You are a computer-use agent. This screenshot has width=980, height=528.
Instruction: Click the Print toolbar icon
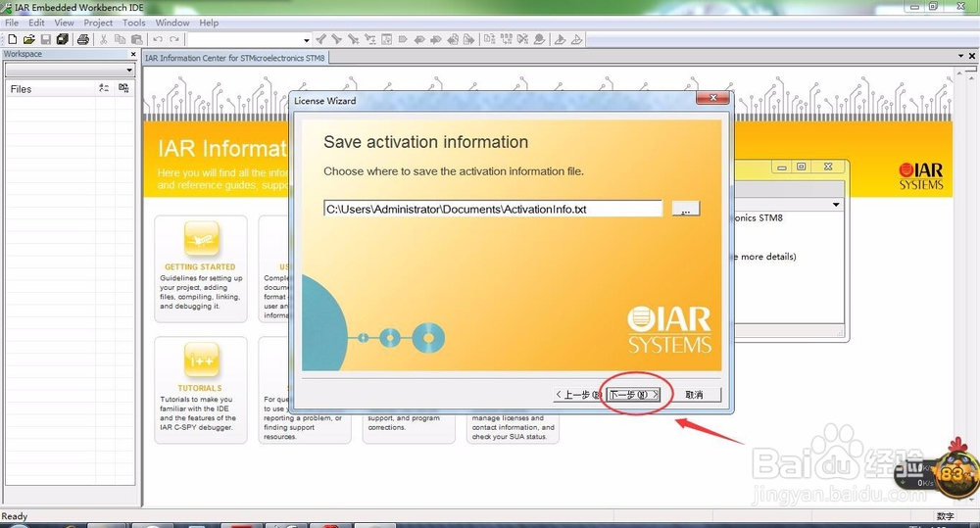[83, 39]
